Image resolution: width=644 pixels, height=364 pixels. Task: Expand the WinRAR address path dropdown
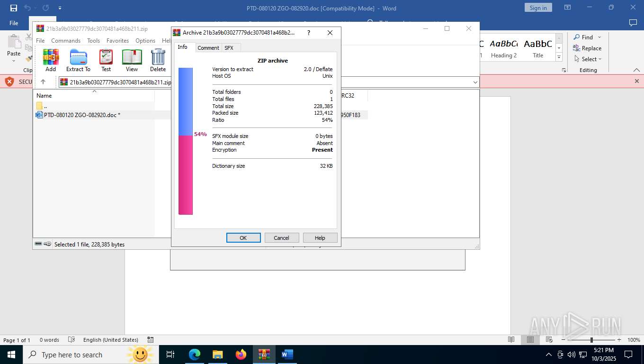[475, 82]
